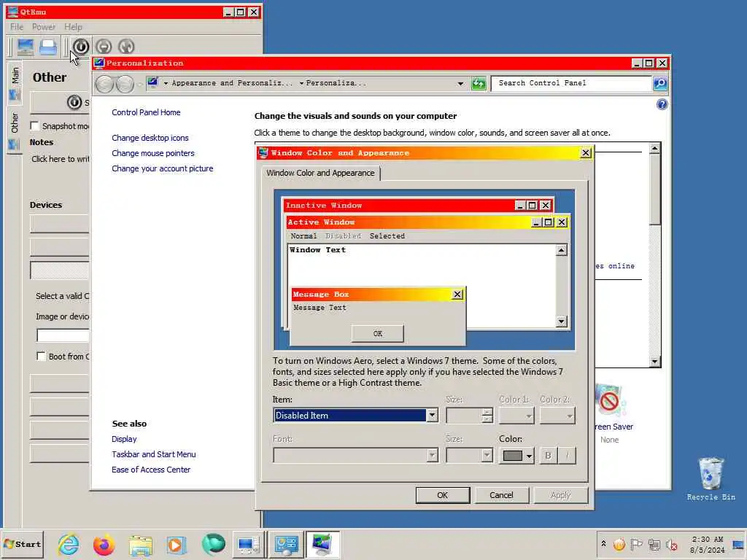Open Windows Explorer folder from taskbar
This screenshot has width=747, height=560.
tap(141, 545)
